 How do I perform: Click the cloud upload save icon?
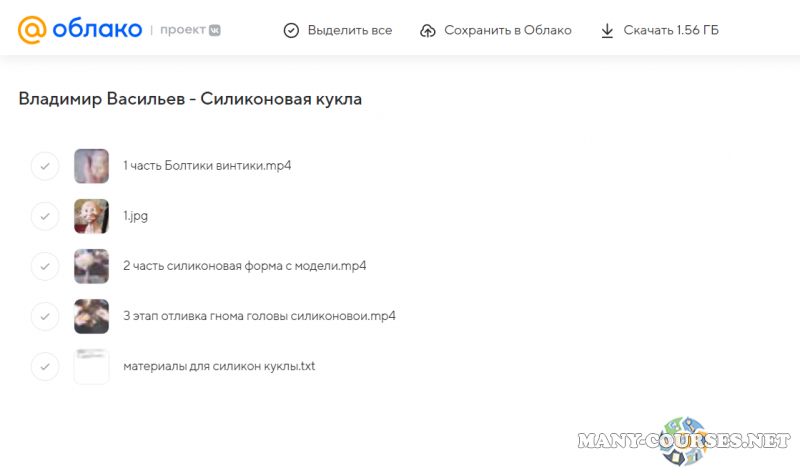tap(428, 31)
